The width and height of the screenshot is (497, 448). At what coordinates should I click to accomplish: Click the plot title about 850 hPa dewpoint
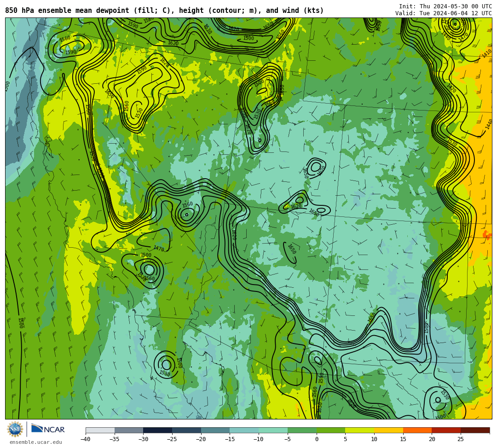(x=164, y=11)
